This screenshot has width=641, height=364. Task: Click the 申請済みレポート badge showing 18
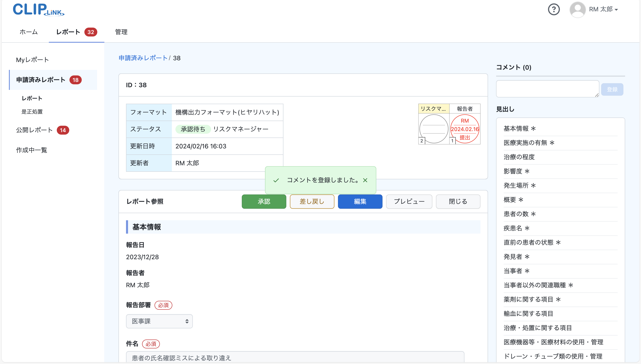tap(75, 80)
